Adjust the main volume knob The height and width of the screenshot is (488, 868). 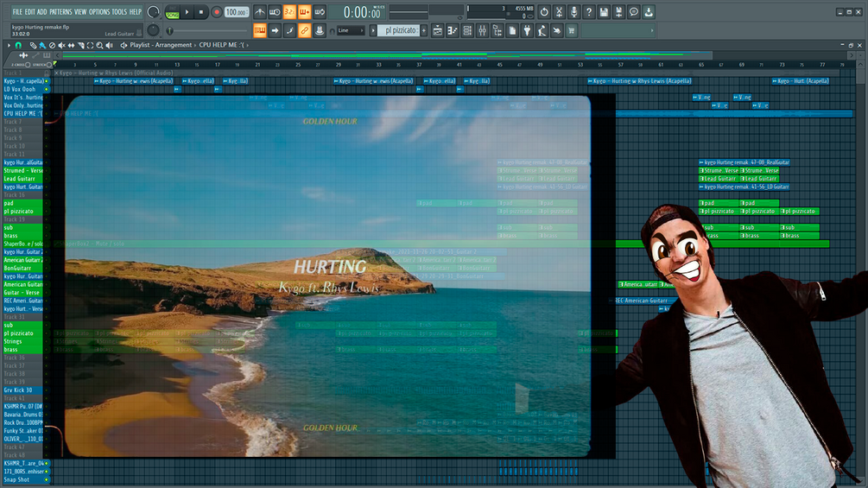click(154, 11)
